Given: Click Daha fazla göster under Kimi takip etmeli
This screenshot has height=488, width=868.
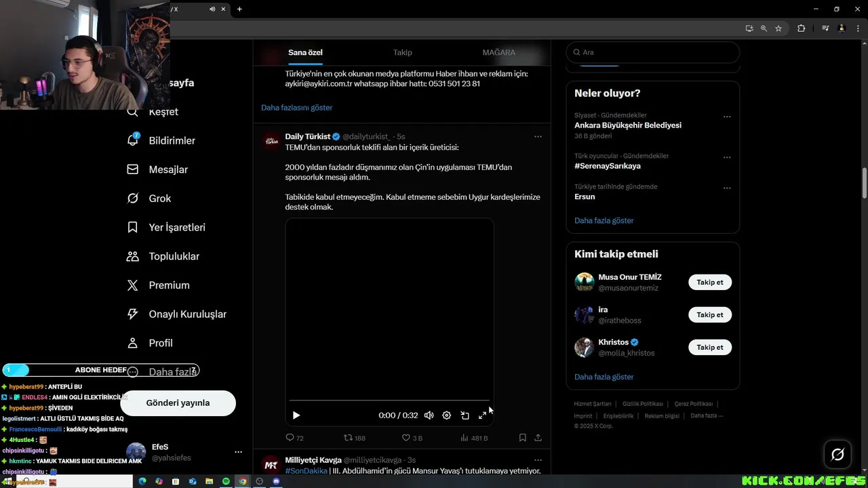Looking at the screenshot, I should [x=604, y=377].
